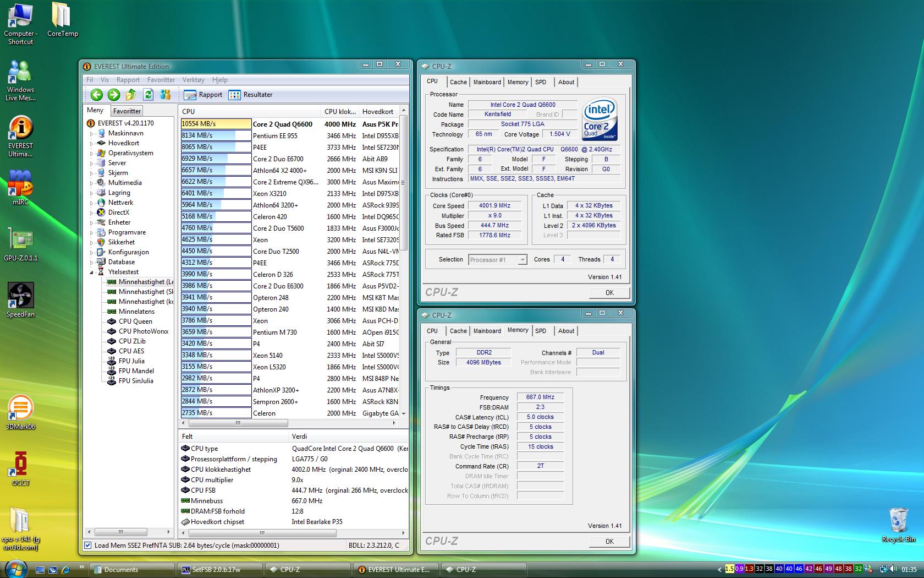This screenshot has height=578, width=924.
Task: Switch to the Favoritter tab in sidebar
Action: click(x=127, y=111)
